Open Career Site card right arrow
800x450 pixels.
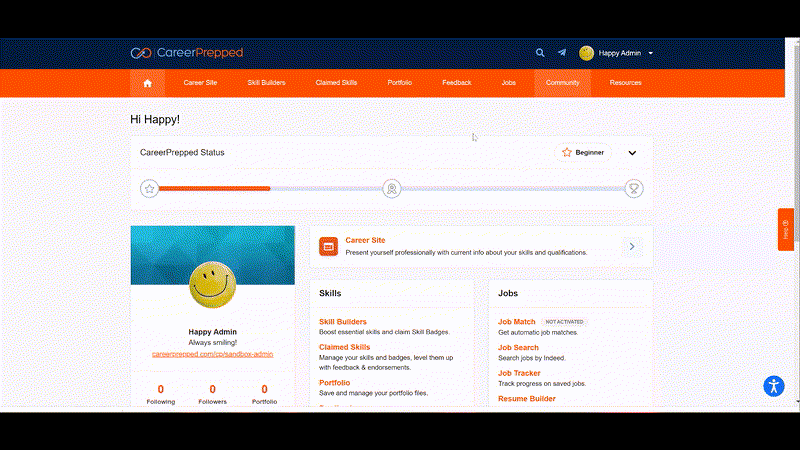(632, 246)
